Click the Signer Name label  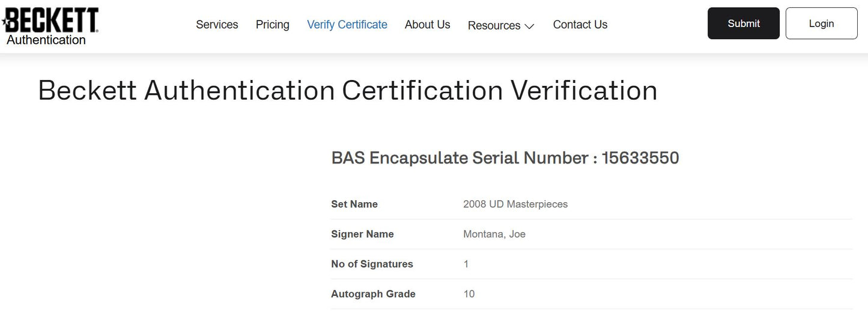[x=362, y=234]
